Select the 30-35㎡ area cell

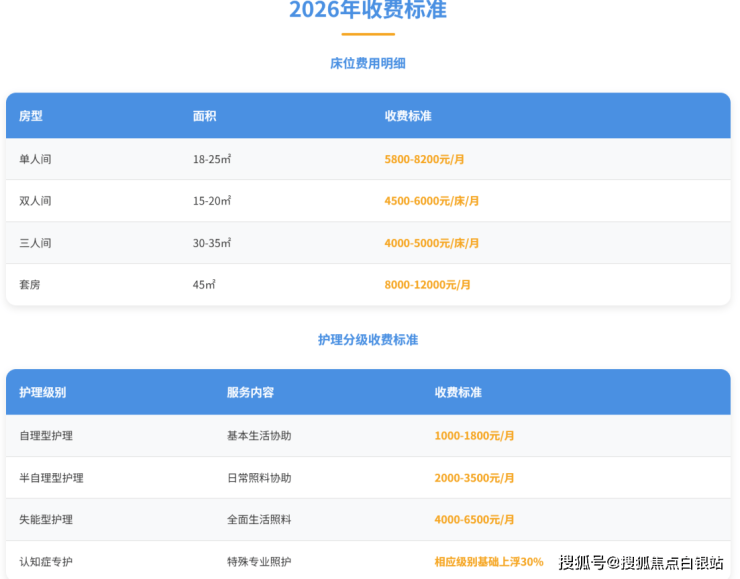tap(212, 243)
